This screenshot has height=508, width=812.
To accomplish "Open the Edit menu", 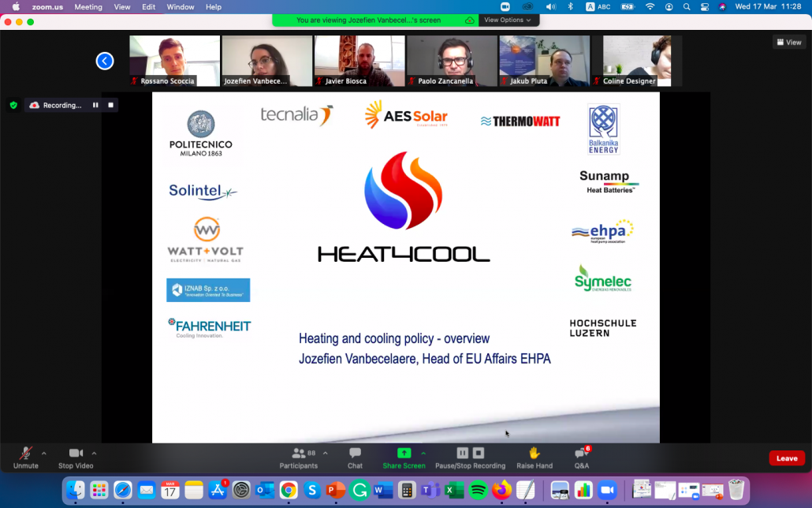I will (149, 7).
